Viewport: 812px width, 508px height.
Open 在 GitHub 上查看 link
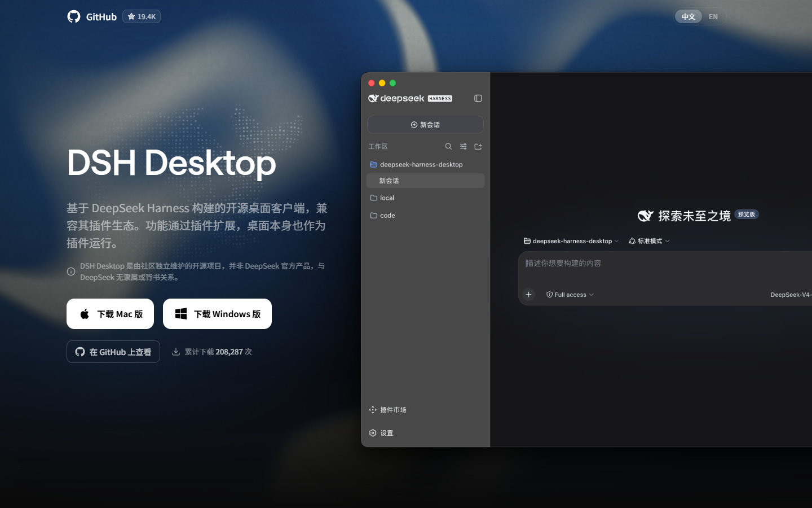[113, 352]
